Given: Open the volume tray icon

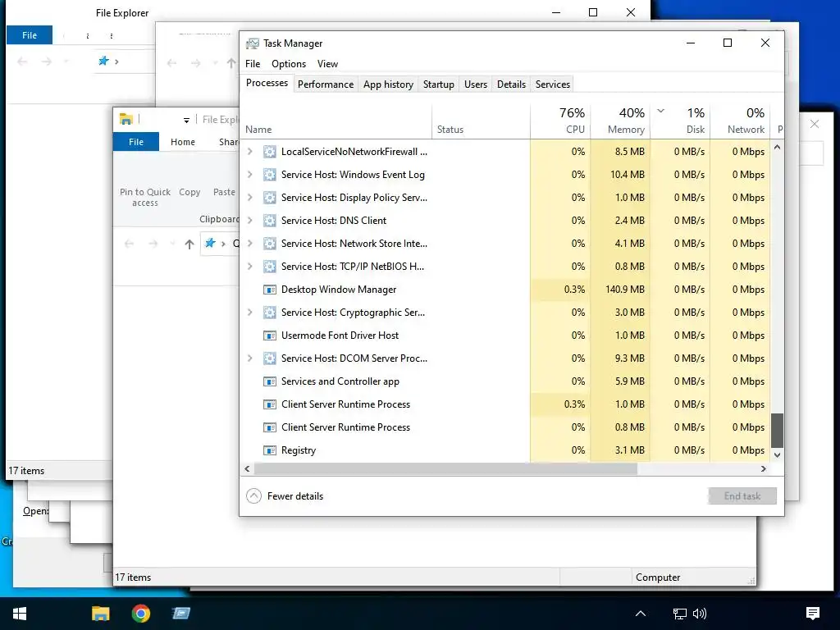Looking at the screenshot, I should [x=699, y=614].
